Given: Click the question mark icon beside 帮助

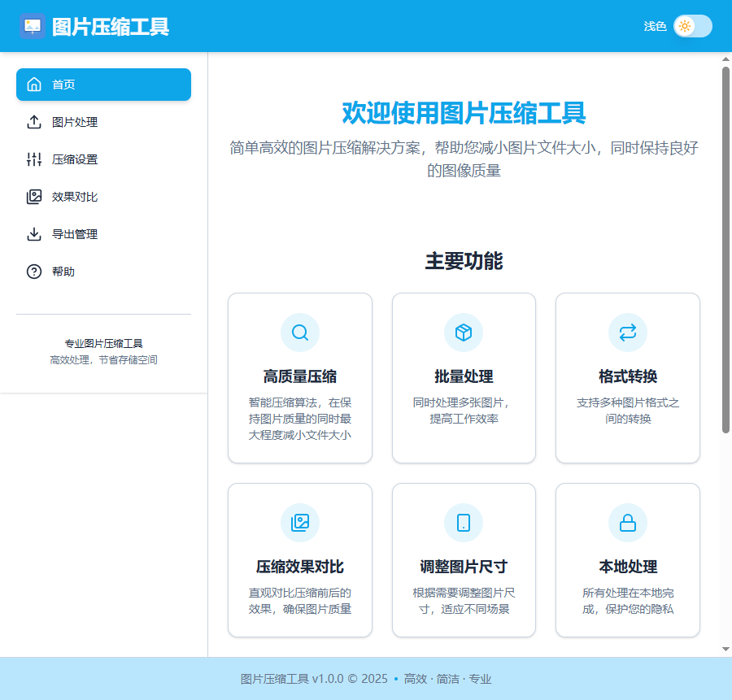Looking at the screenshot, I should click(x=34, y=272).
